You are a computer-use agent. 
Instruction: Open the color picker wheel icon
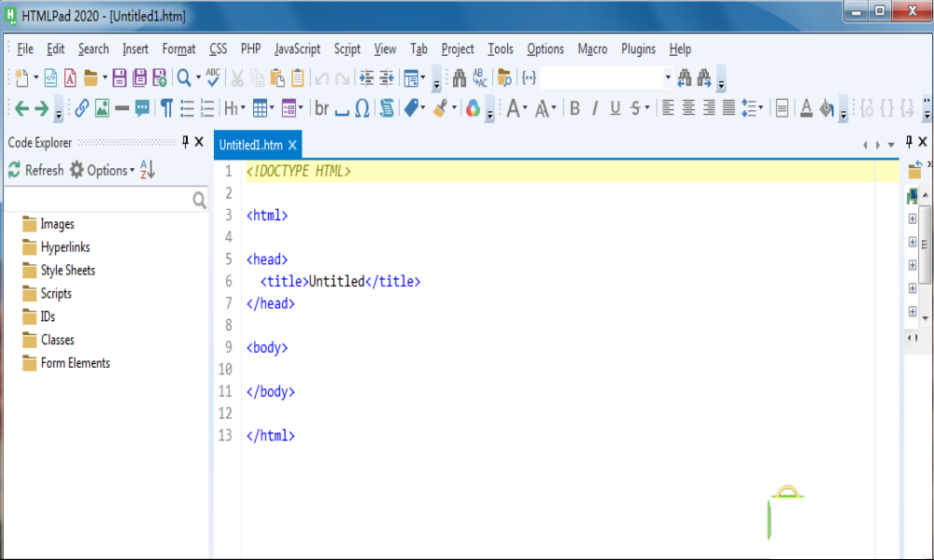473,108
